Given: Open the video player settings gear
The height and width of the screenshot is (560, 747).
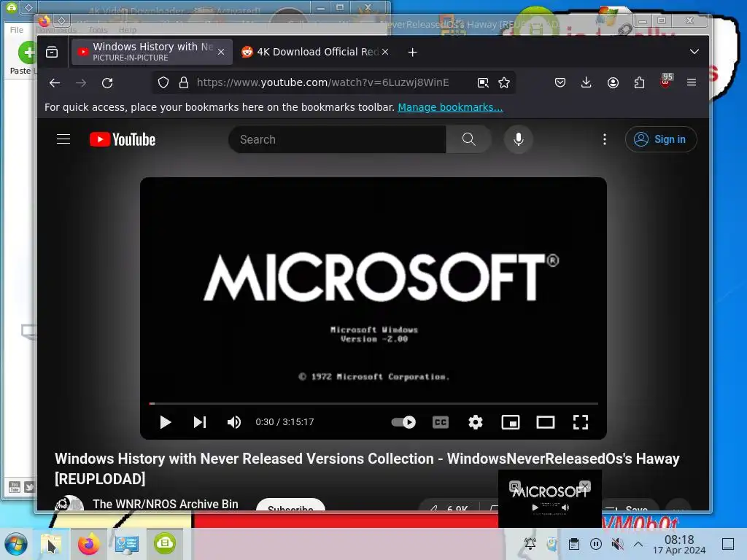Looking at the screenshot, I should pos(476,422).
